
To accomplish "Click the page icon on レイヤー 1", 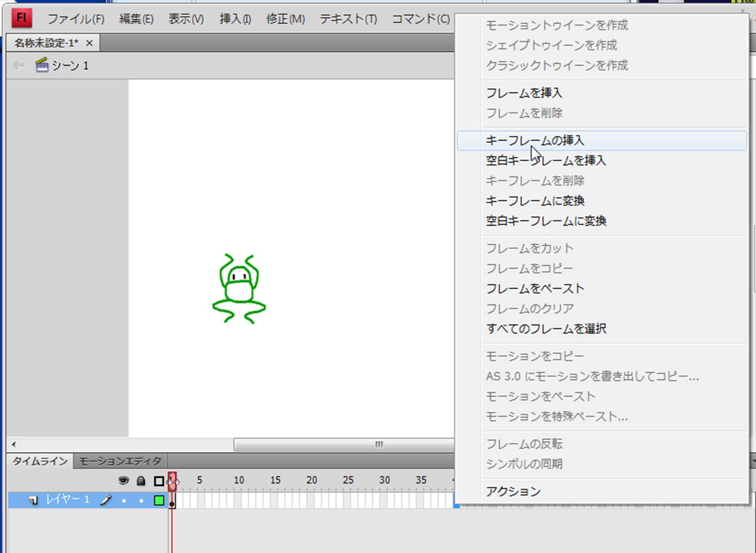I will [x=33, y=500].
